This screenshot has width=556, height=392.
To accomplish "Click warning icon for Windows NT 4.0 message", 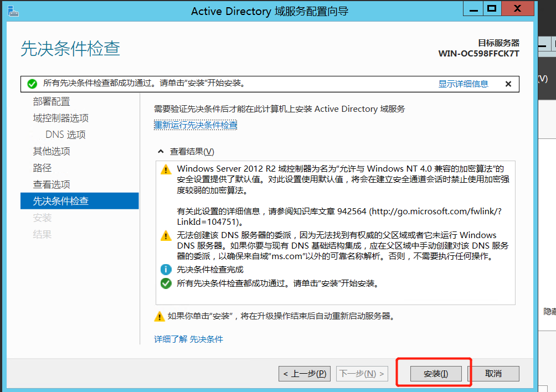I will (x=166, y=169).
